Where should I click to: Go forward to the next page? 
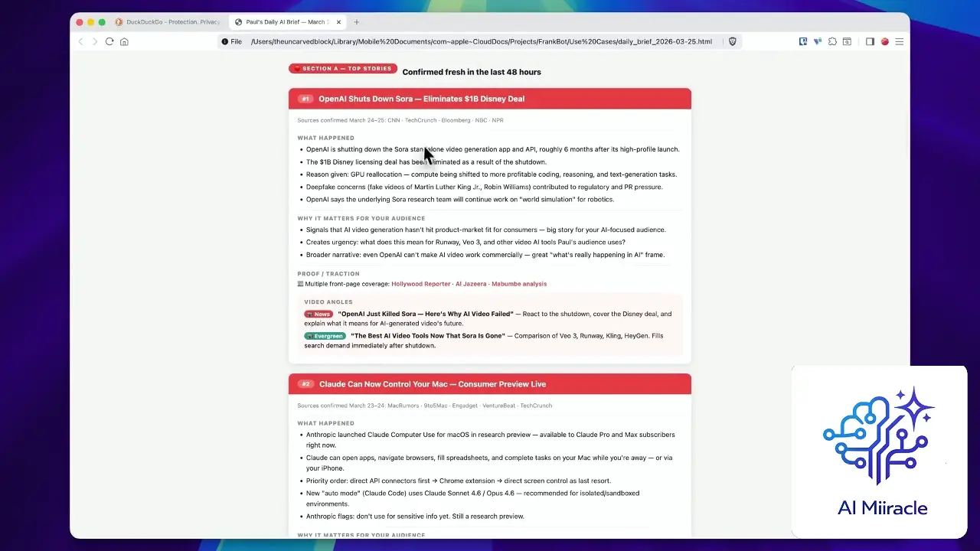(95, 41)
